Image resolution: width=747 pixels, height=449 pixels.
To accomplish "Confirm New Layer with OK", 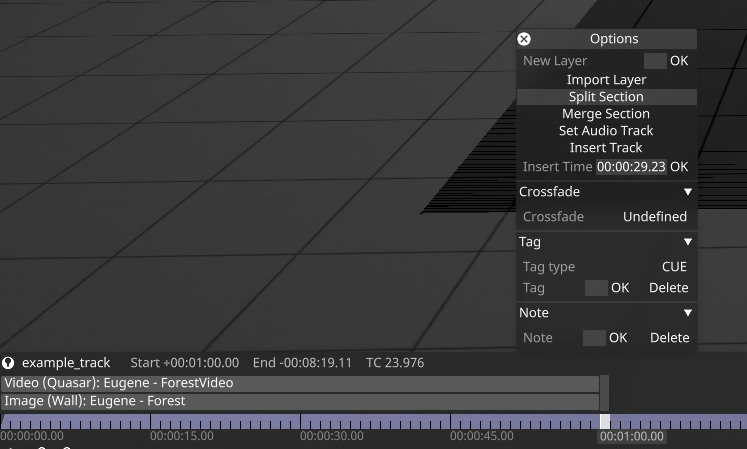I will pyautogui.click(x=679, y=61).
